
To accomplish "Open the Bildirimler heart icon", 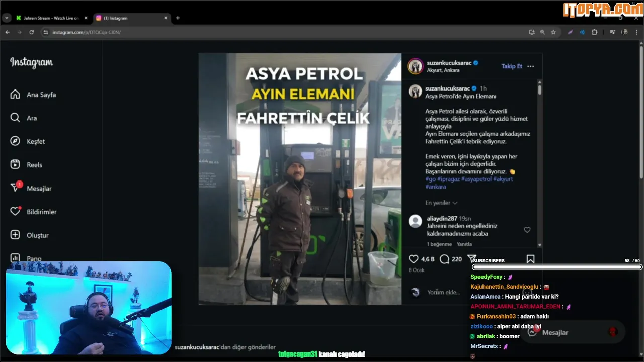I will pyautogui.click(x=15, y=212).
